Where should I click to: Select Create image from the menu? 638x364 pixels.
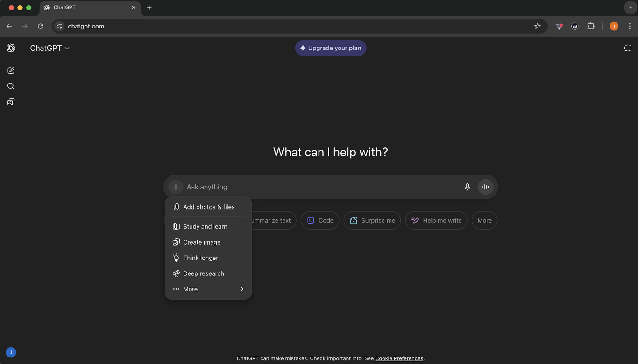[208, 242]
